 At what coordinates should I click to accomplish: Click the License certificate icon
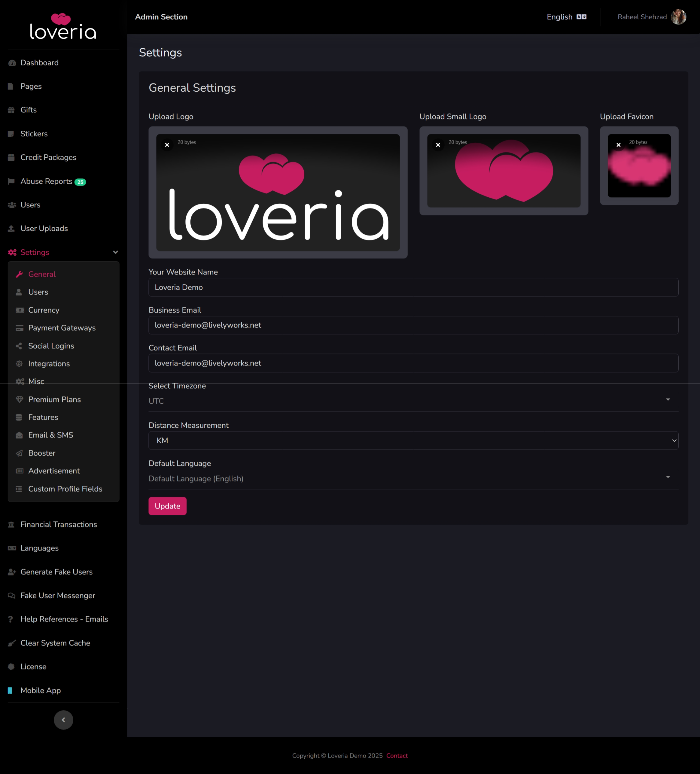click(x=11, y=667)
